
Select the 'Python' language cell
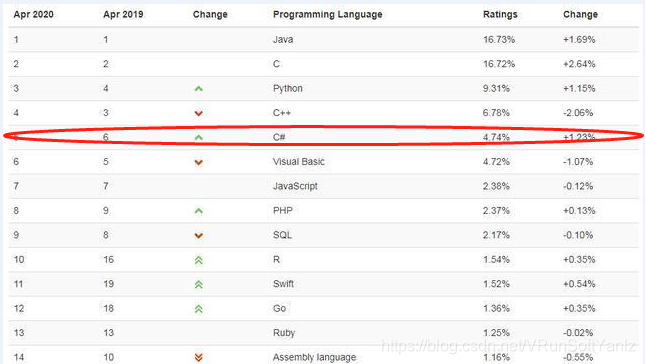288,88
